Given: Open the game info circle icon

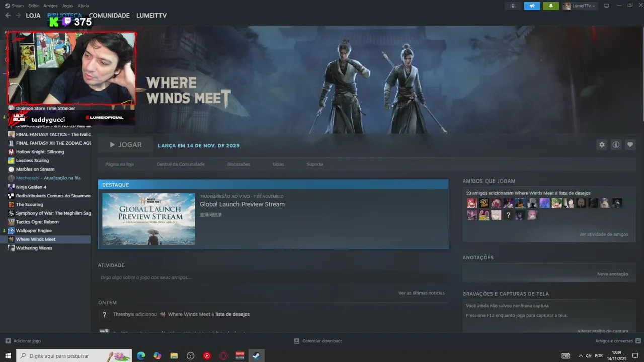Looking at the screenshot, I should (616, 145).
